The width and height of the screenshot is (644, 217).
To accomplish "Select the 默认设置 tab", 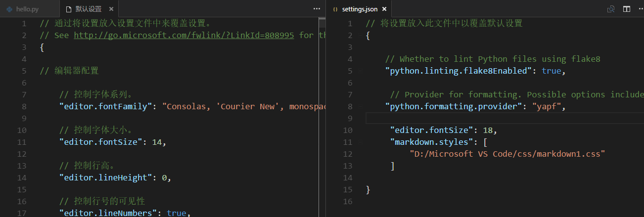I will pyautogui.click(x=88, y=9).
